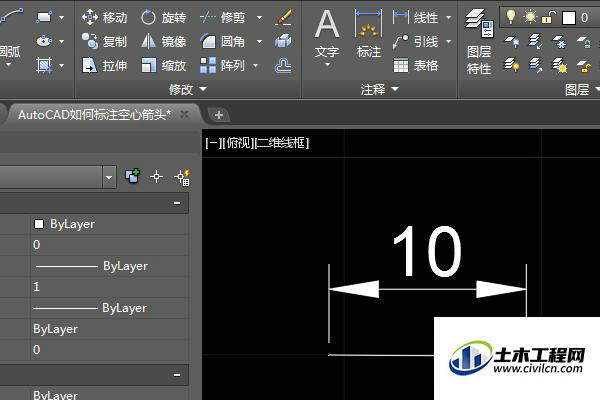Select the Scale (缩放) tool
The height and width of the screenshot is (400, 600).
point(163,65)
